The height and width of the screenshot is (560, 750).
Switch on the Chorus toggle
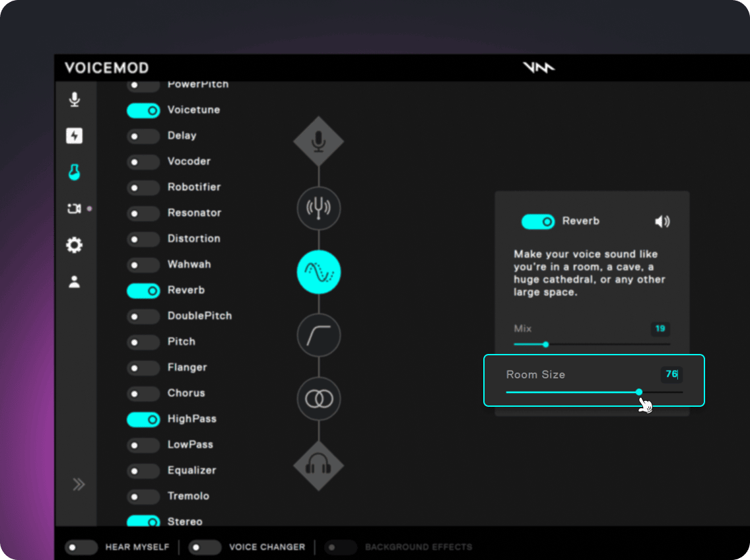pos(143,394)
